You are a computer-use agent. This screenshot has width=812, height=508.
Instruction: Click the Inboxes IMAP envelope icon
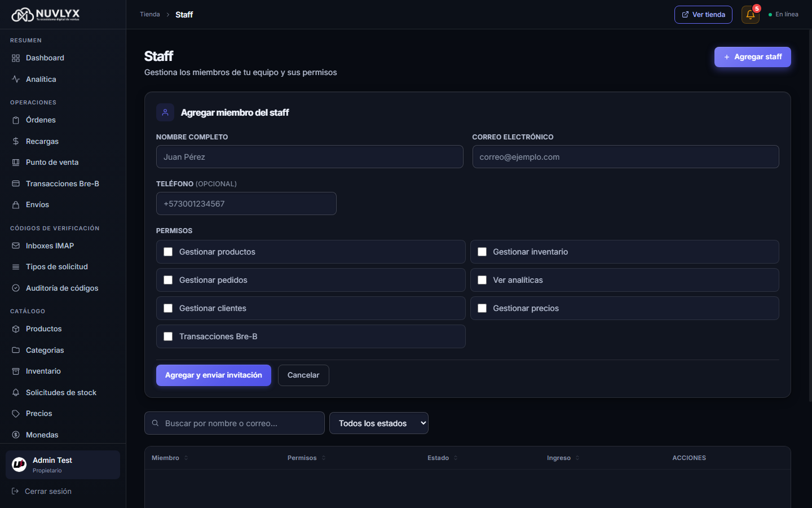(16, 246)
